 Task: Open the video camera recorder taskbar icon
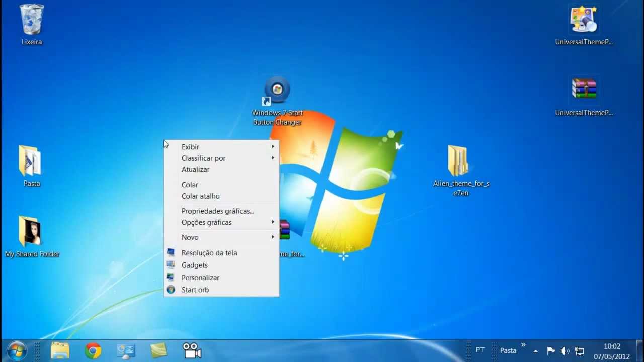pos(192,350)
